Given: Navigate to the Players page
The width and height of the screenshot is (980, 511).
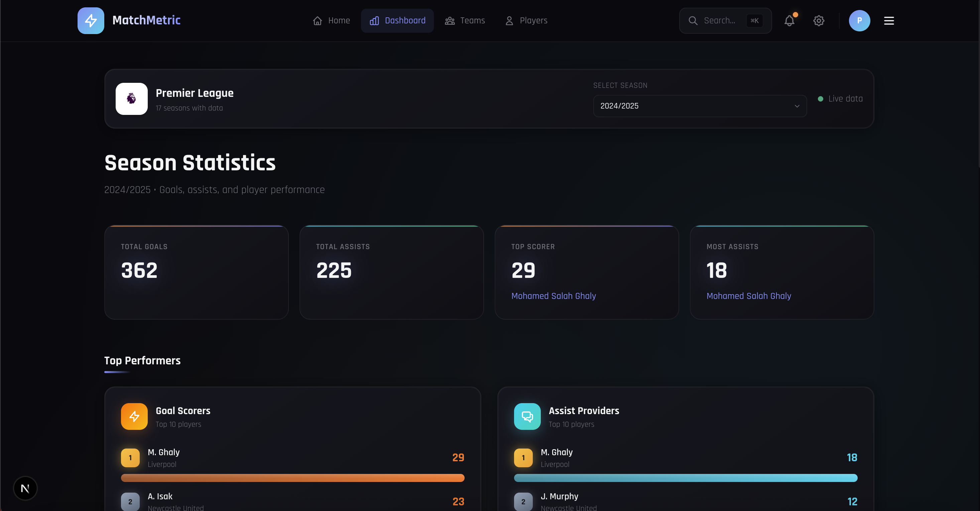Looking at the screenshot, I should click(526, 20).
